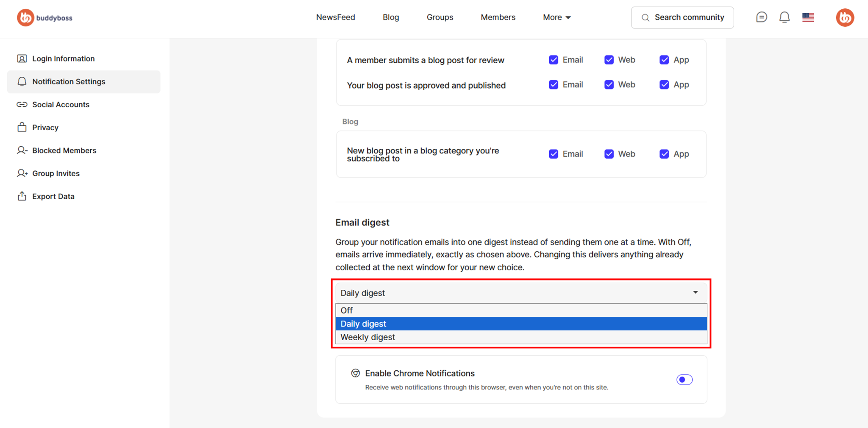Click the Chrome icon beside Enable Chrome Notifications
868x428 pixels.
[356, 373]
